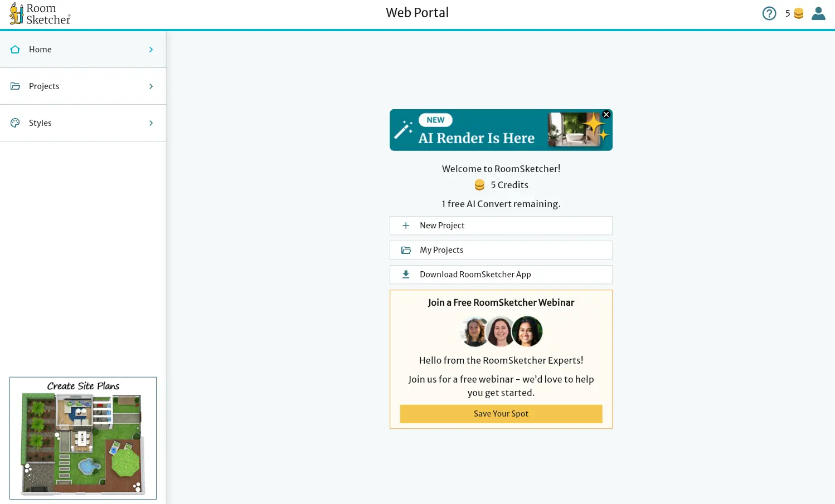Viewport: 835px width, 504px height.
Task: Click the plus icon for New Project
Action: [406, 226]
